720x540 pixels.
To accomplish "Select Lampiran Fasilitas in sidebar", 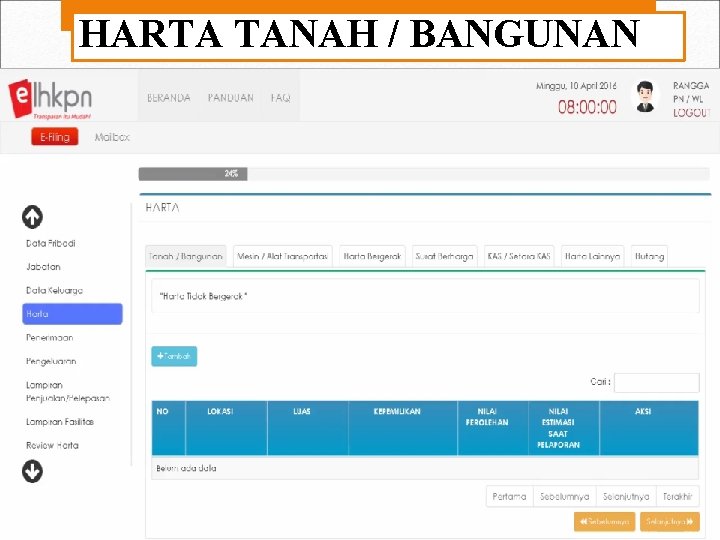I will pos(60,422).
